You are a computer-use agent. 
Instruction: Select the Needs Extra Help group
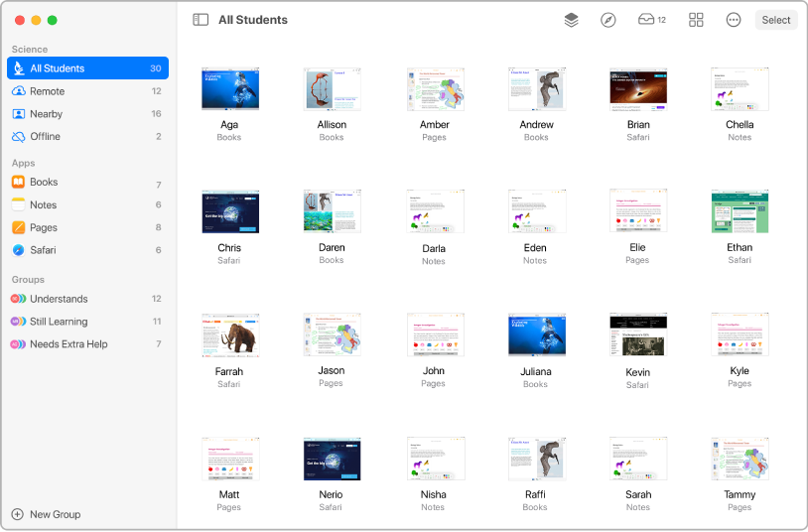87,344
